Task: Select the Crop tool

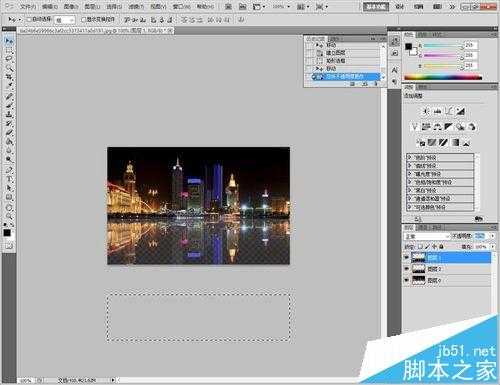Action: (x=8, y=77)
